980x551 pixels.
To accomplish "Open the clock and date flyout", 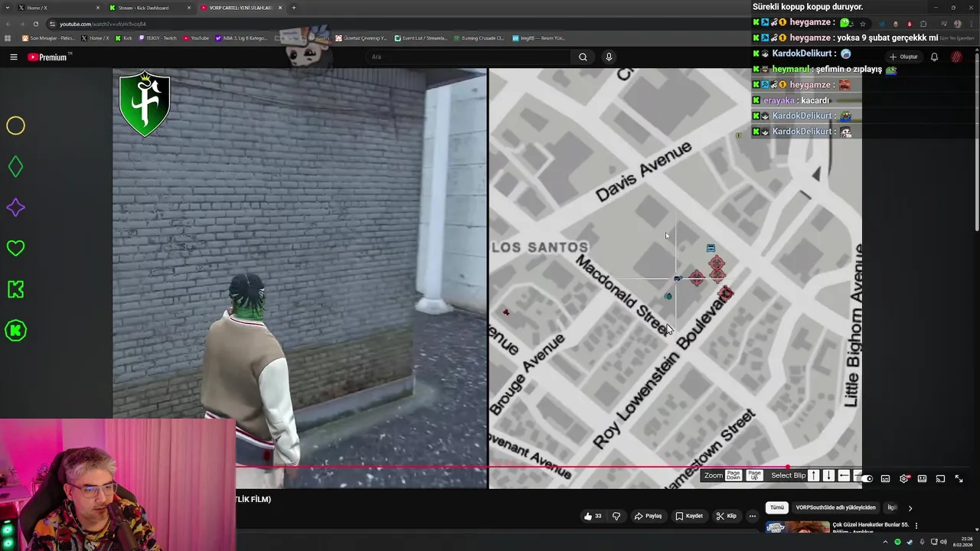I will (x=963, y=542).
